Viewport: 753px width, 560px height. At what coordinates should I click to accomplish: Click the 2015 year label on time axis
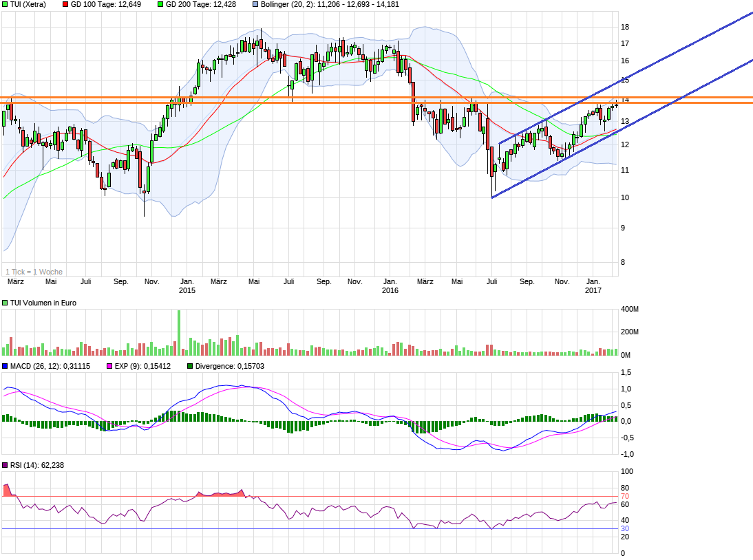187,290
